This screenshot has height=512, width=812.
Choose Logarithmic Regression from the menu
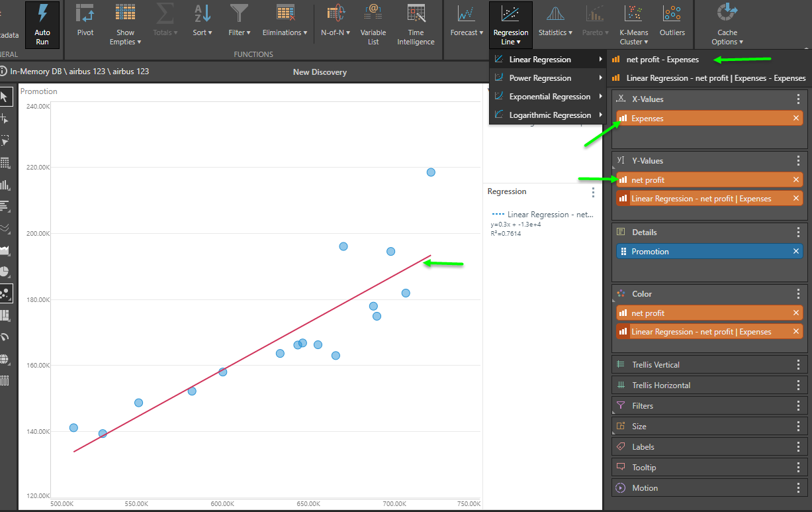point(549,115)
